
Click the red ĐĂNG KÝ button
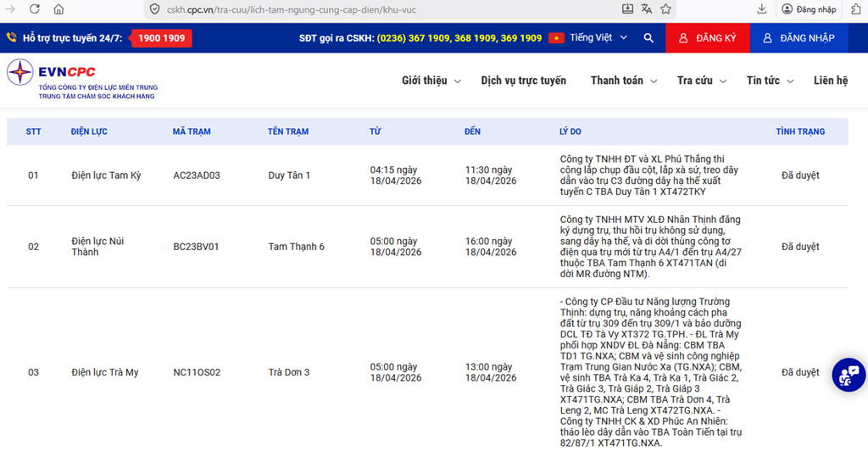coord(708,38)
